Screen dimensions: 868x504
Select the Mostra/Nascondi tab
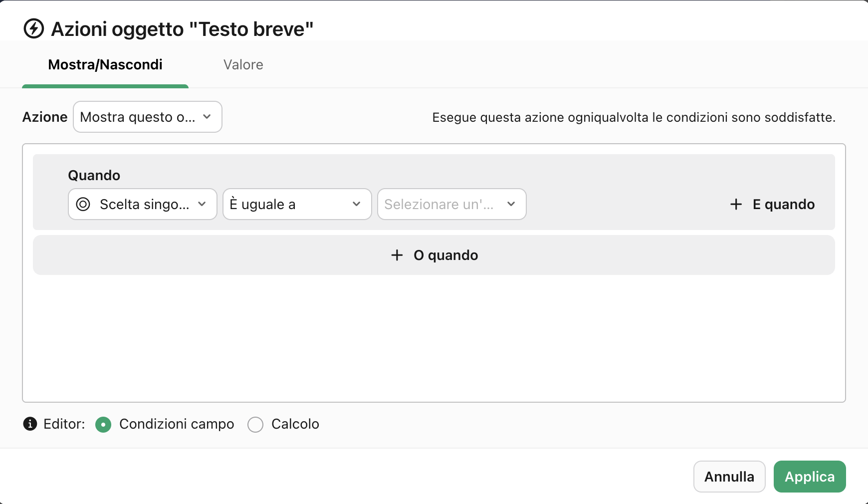click(105, 64)
